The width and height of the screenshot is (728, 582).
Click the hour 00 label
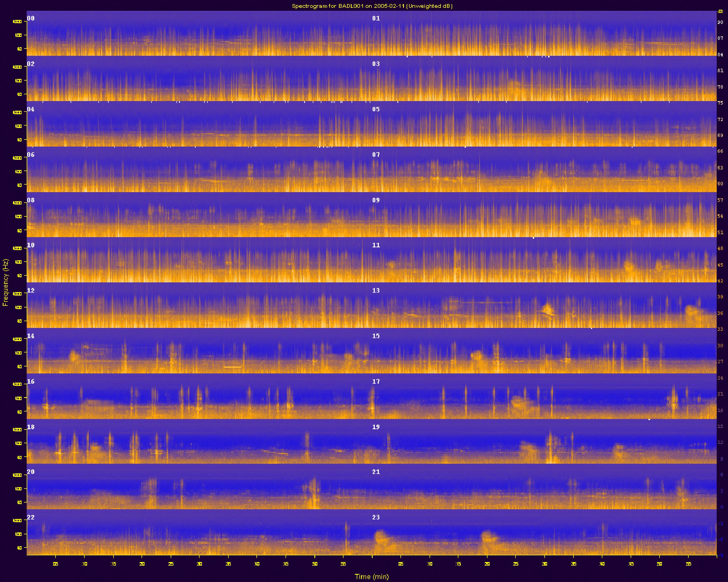(x=31, y=18)
